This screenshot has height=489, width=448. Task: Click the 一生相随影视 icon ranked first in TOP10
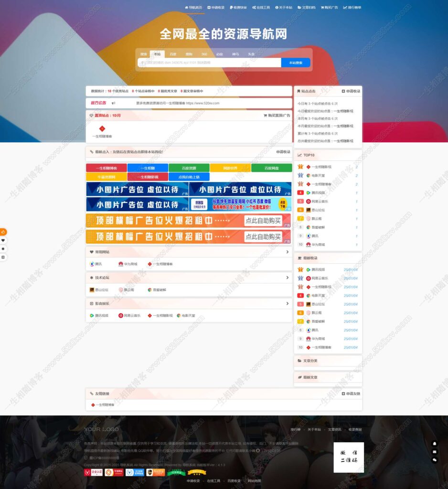click(x=309, y=167)
